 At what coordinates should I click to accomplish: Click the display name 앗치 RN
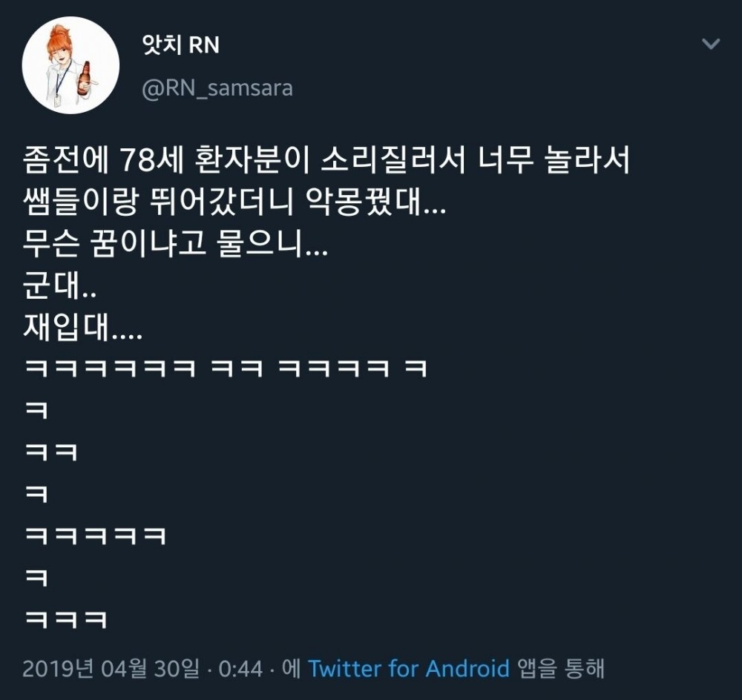pos(181,45)
